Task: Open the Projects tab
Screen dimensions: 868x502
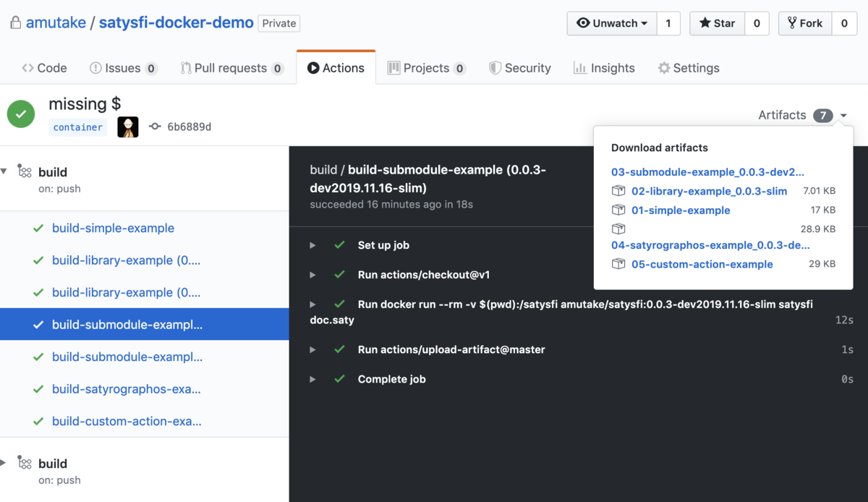Action: tap(427, 68)
